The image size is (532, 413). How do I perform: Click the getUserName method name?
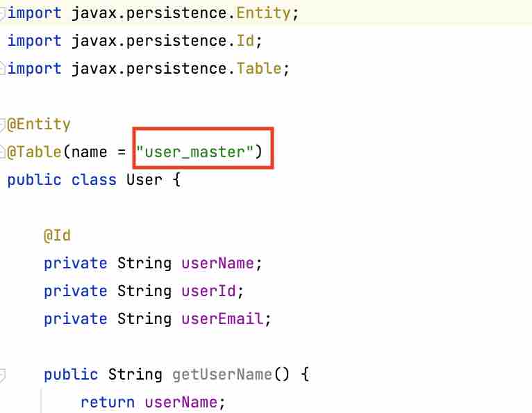[222, 375]
